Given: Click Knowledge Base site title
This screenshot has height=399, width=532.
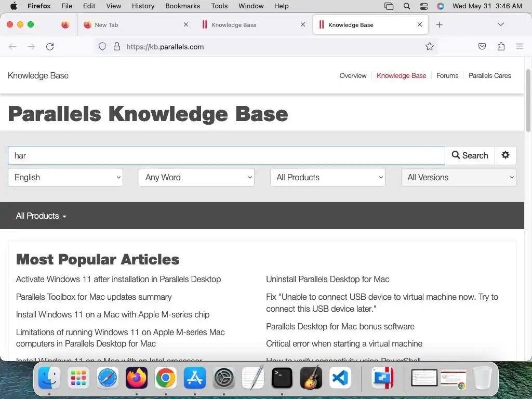Looking at the screenshot, I should pyautogui.click(x=38, y=76).
